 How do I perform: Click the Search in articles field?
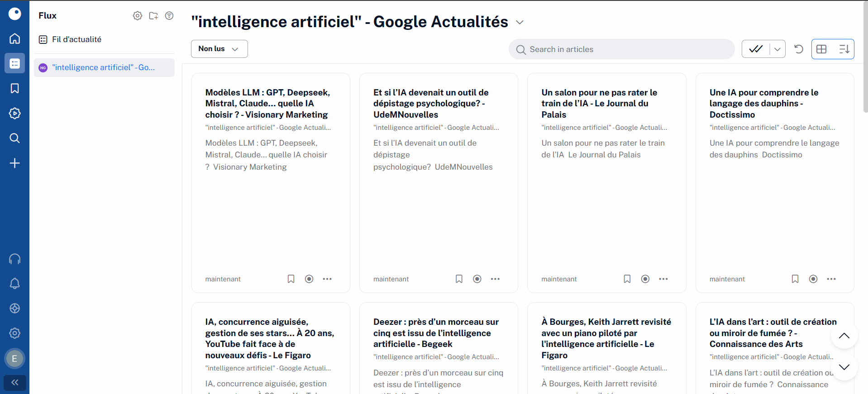[621, 49]
